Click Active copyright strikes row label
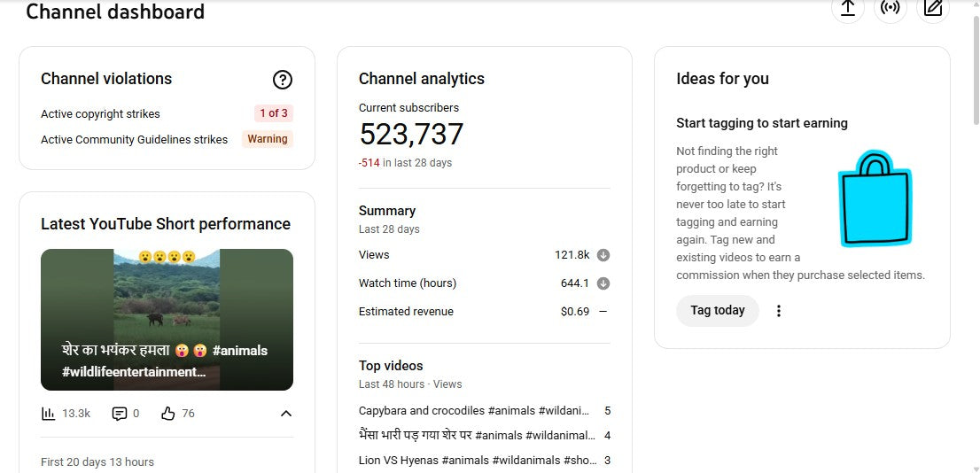 click(x=100, y=114)
